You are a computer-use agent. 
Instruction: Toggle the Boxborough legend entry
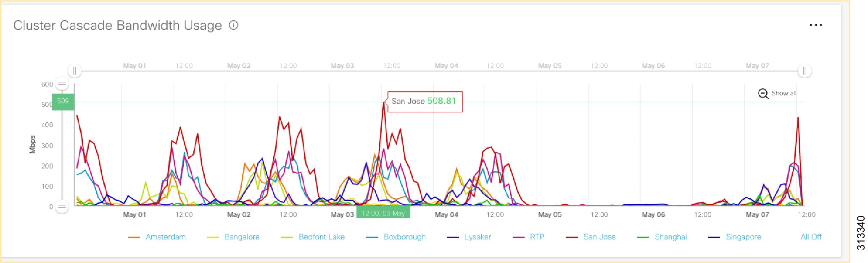coord(396,237)
